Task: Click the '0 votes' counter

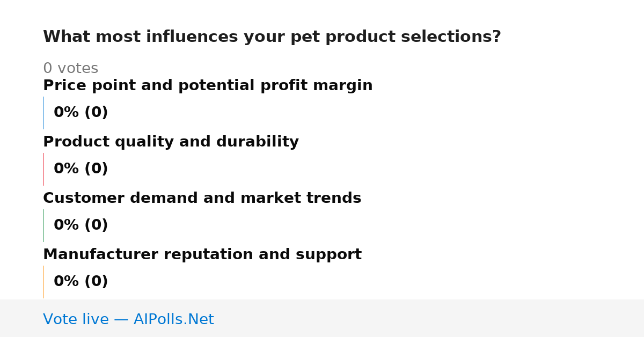Action: pos(70,69)
